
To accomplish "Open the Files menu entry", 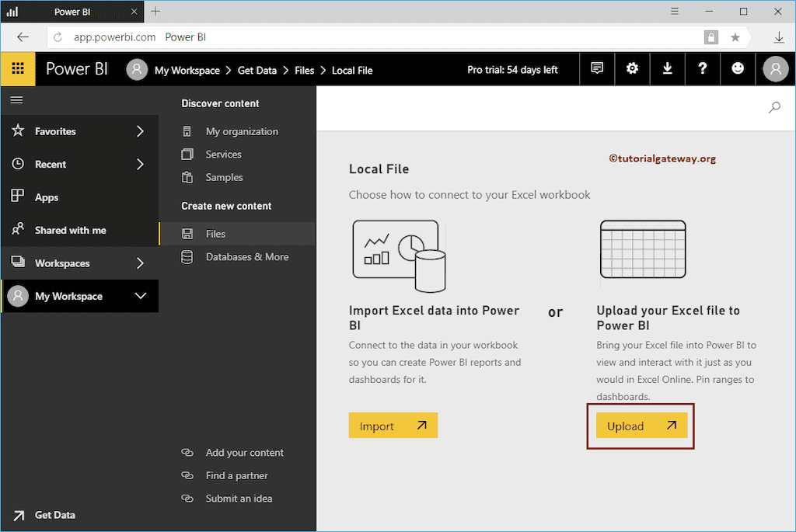I will coord(215,233).
